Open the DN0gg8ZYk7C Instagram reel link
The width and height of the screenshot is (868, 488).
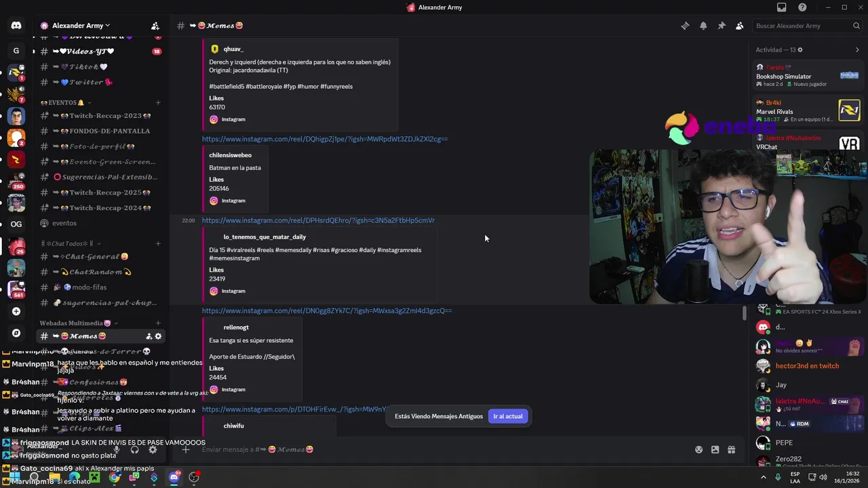click(327, 310)
